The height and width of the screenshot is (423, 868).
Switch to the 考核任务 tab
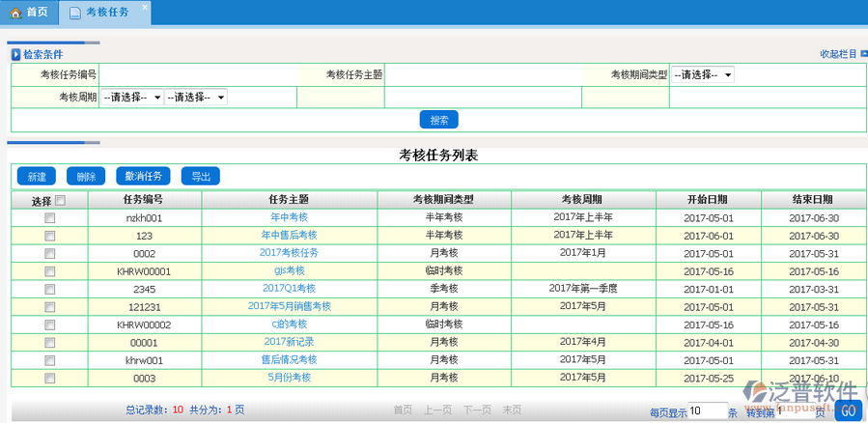105,13
